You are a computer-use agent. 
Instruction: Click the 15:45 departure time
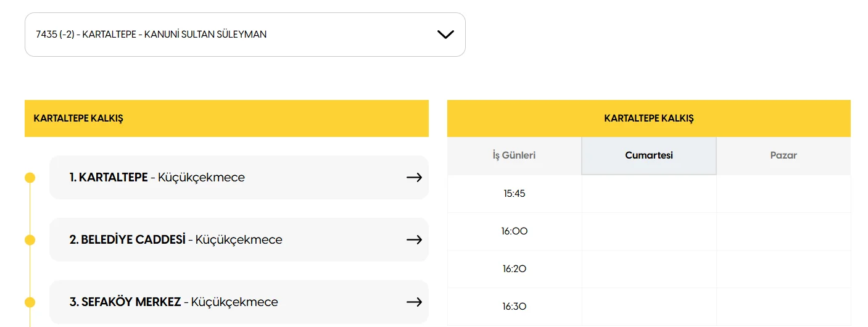click(514, 194)
